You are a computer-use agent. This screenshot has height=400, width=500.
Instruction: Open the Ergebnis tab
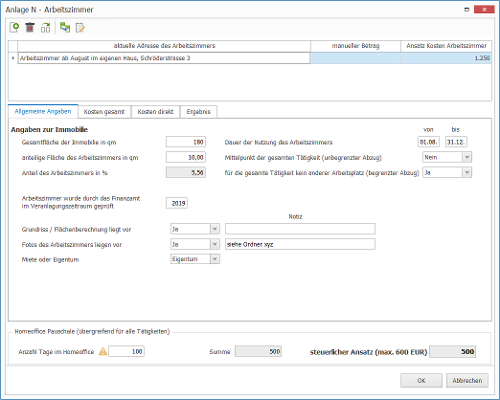coord(199,112)
